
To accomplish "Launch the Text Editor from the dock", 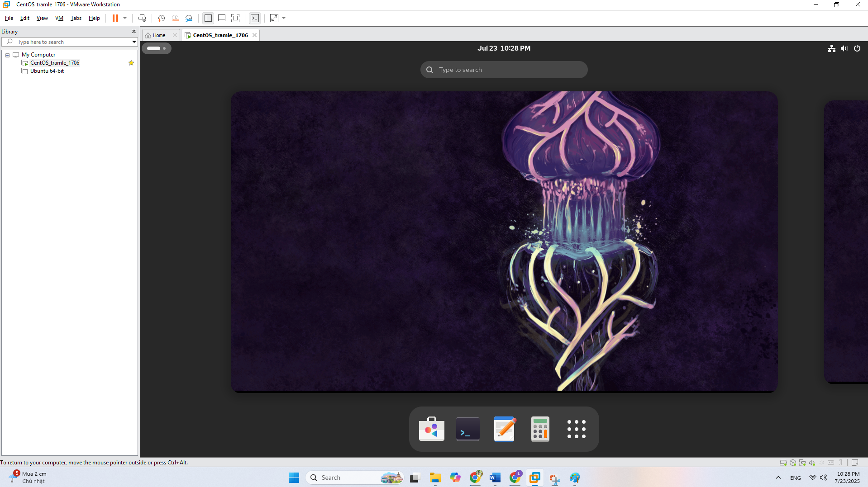I will coord(504,429).
